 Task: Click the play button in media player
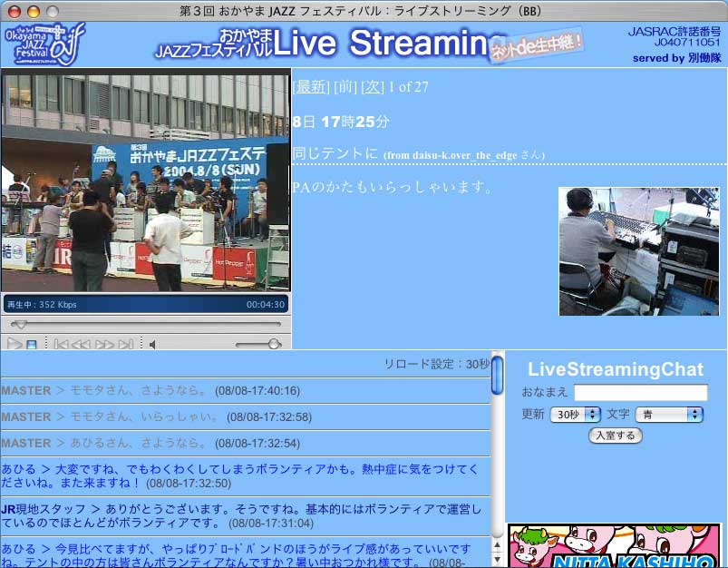coord(15,344)
